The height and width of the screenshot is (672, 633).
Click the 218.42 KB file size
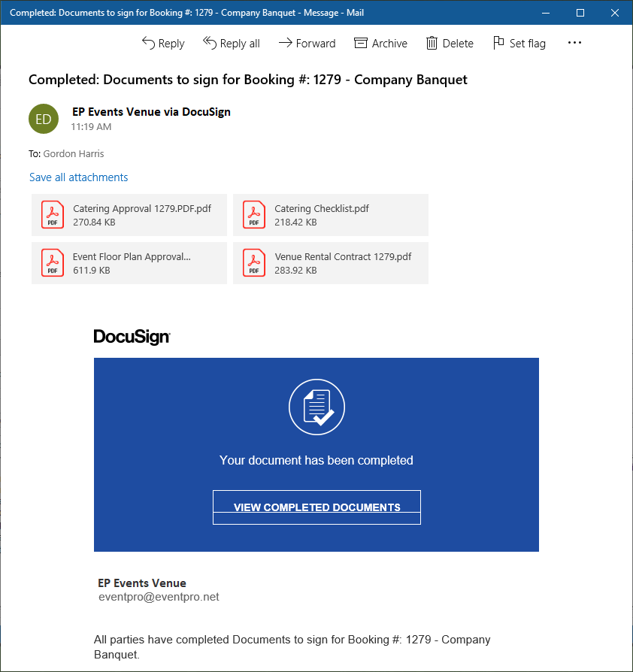295,222
